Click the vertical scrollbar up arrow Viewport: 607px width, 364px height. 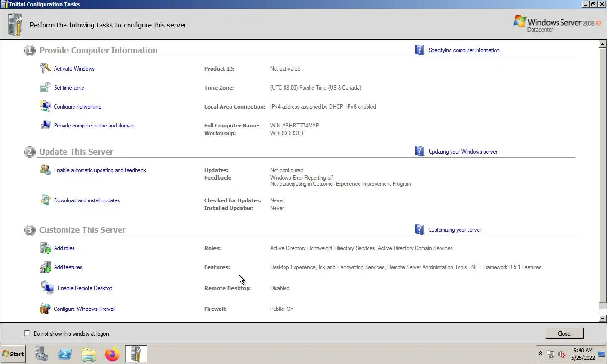(x=603, y=45)
